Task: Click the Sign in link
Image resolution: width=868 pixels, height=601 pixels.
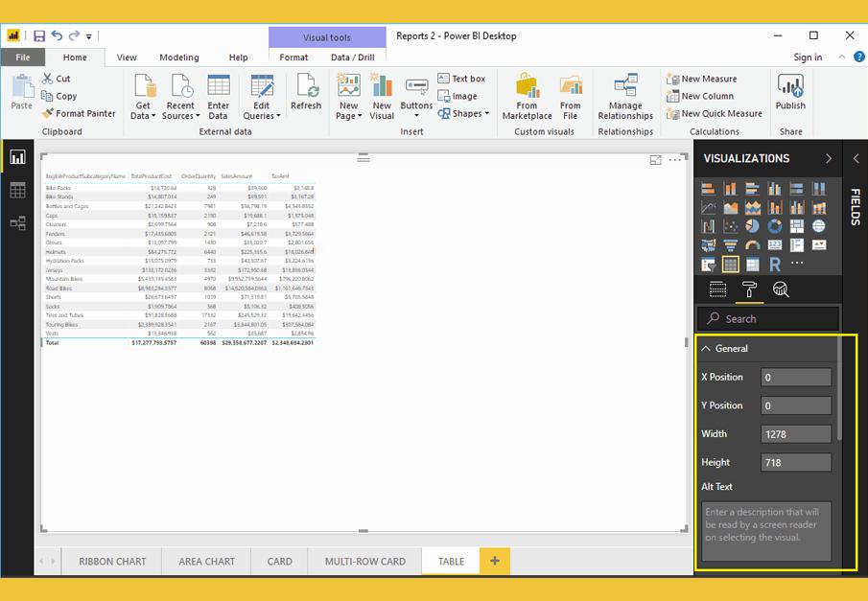Action: coord(808,58)
